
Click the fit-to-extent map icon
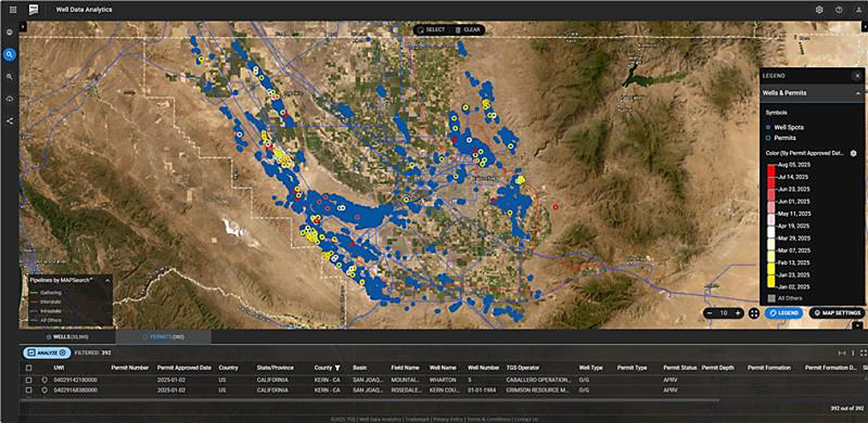click(754, 313)
